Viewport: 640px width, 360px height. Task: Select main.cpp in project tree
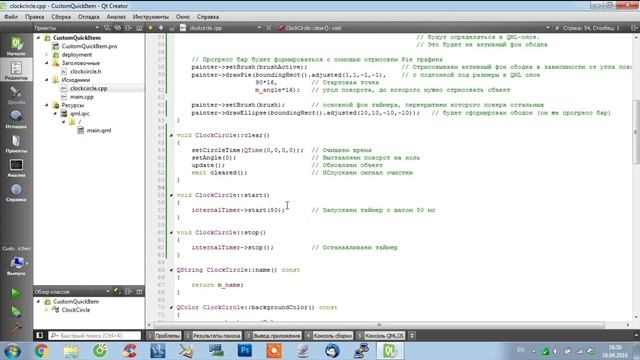pyautogui.click(x=81, y=97)
